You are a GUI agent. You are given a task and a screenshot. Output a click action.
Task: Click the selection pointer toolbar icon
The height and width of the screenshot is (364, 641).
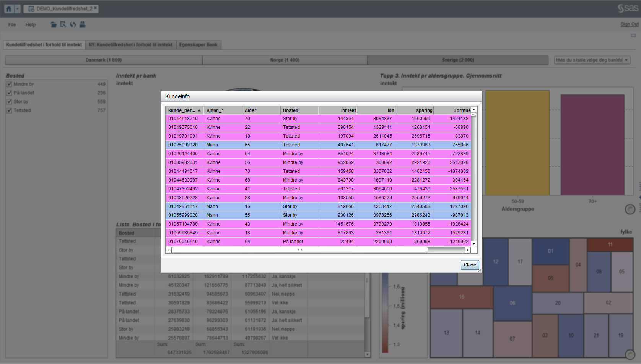(x=63, y=24)
